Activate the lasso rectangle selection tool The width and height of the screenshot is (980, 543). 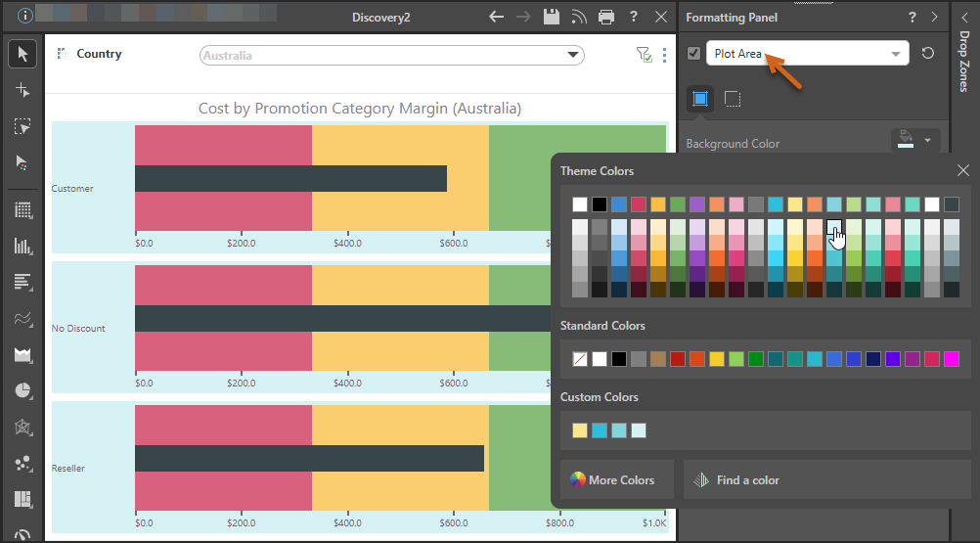(x=22, y=126)
